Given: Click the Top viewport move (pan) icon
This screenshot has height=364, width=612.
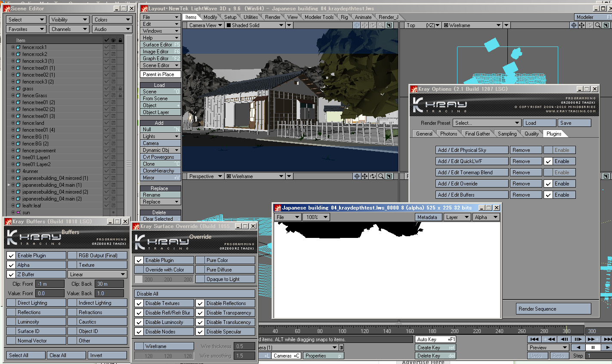Looking at the screenshot, I should (581, 25).
